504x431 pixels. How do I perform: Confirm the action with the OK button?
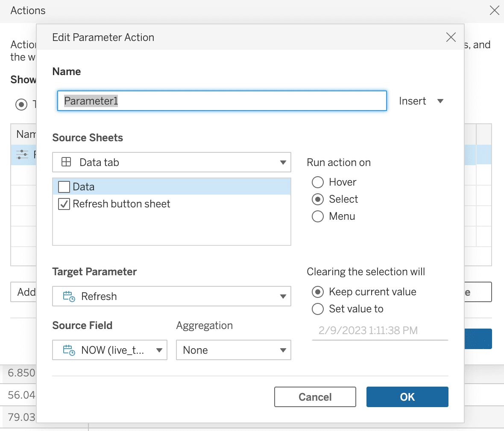(407, 397)
